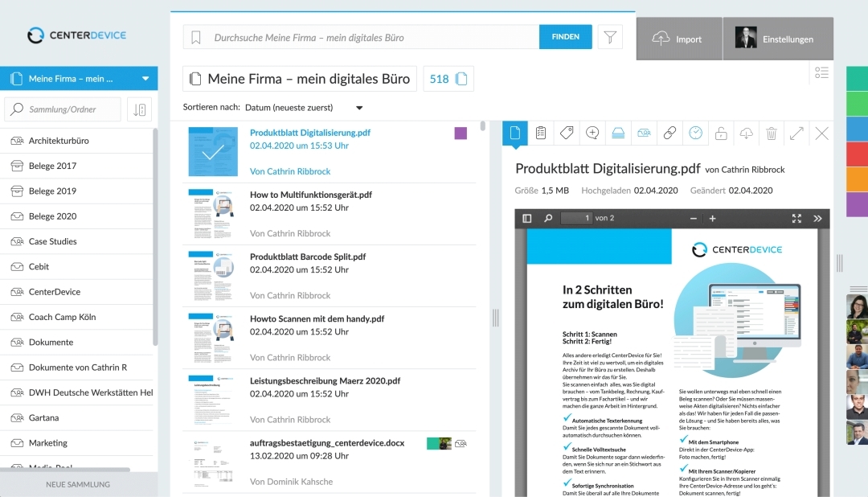This screenshot has height=497, width=868.
Task: Open Coach Camp Köln collection
Action: click(76, 317)
